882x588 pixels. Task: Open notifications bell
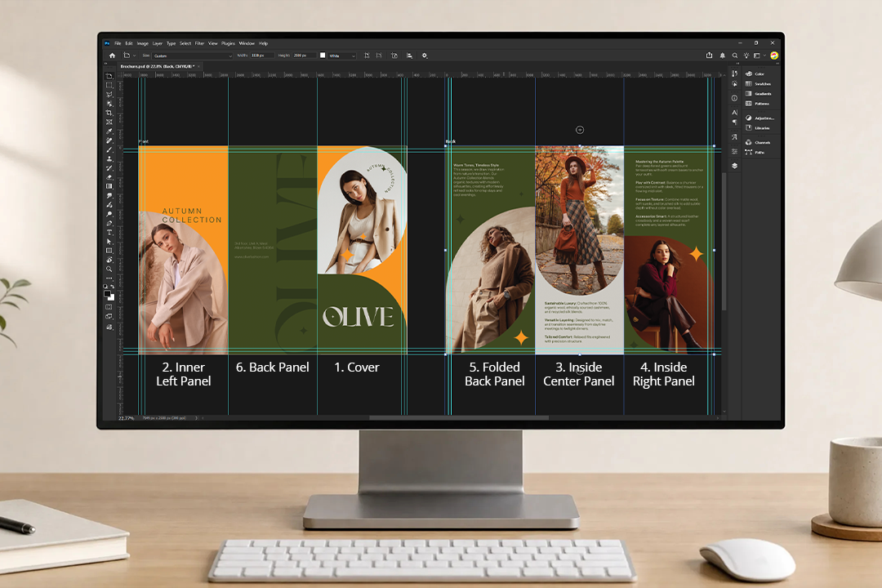(x=722, y=56)
